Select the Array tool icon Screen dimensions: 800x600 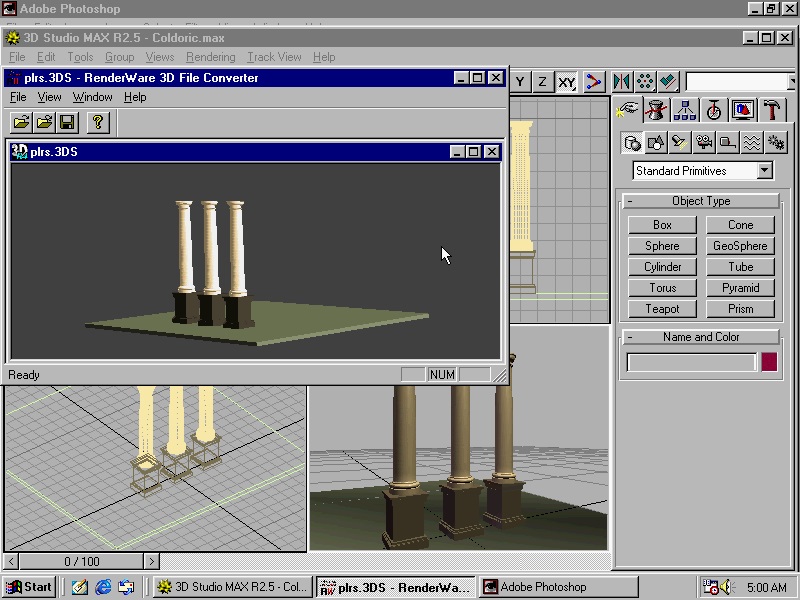(645, 82)
